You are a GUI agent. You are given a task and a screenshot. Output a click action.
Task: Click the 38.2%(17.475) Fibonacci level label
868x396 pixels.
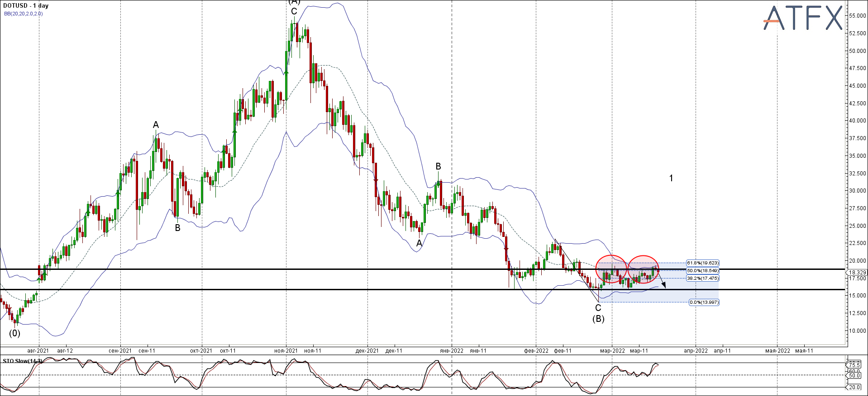tap(702, 278)
